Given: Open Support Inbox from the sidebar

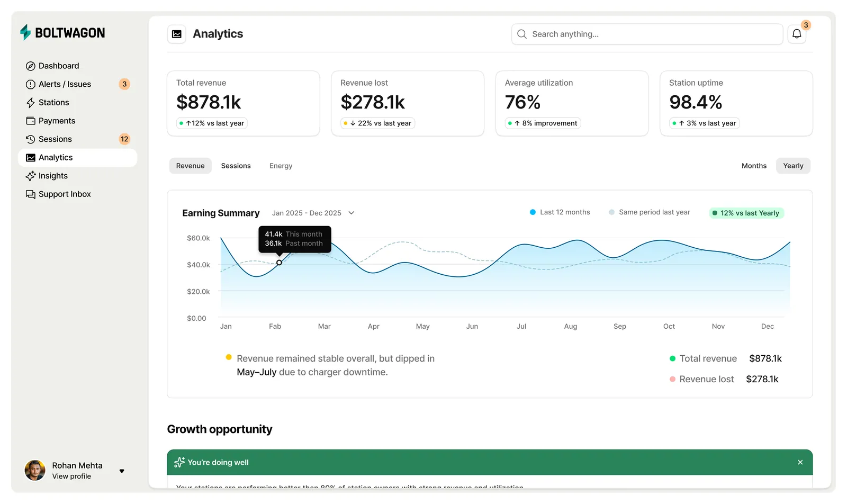Looking at the screenshot, I should [x=78, y=194].
